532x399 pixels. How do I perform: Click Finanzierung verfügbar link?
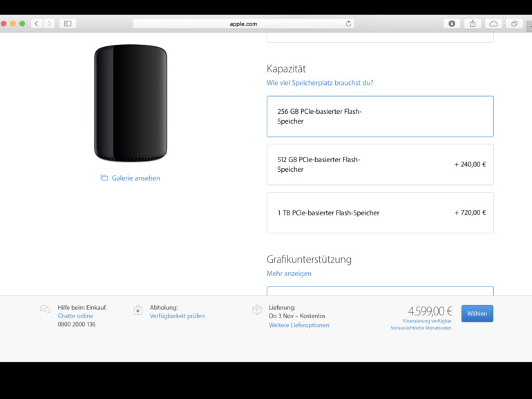pos(427,321)
